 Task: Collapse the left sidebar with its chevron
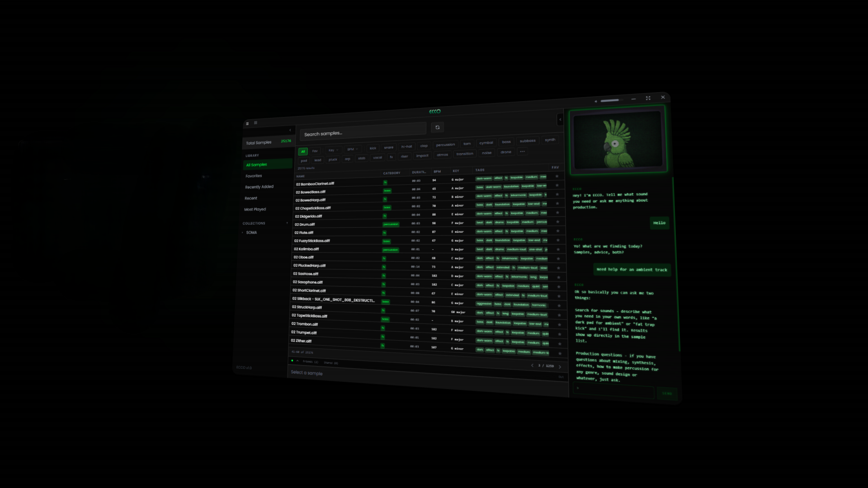(290, 130)
